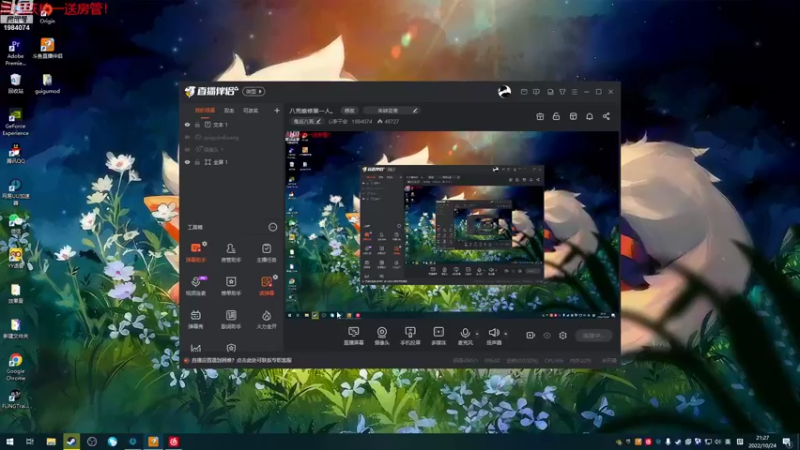Toggle lock on the 文本 1 layer
This screenshot has height=450, width=800.
click(x=197, y=124)
